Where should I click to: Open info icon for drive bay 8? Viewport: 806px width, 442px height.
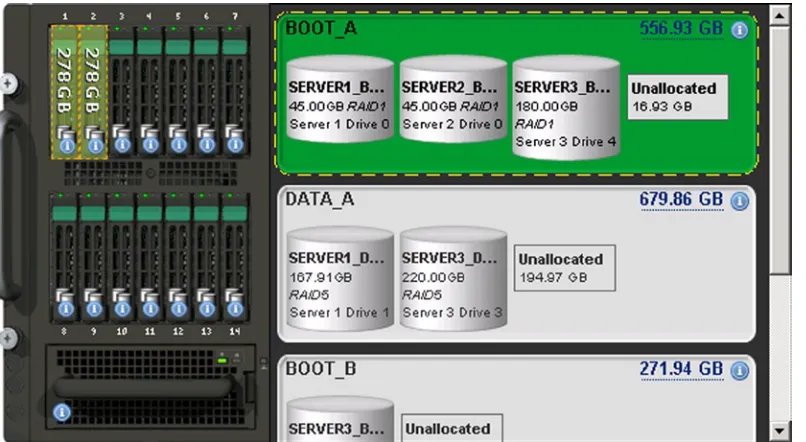point(66,309)
